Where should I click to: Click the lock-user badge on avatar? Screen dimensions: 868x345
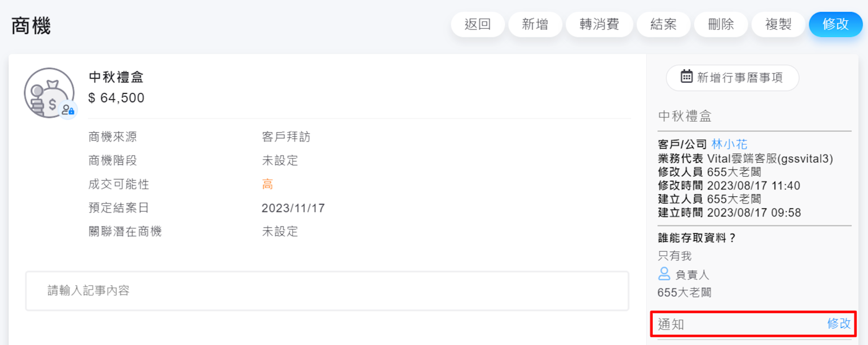(68, 110)
